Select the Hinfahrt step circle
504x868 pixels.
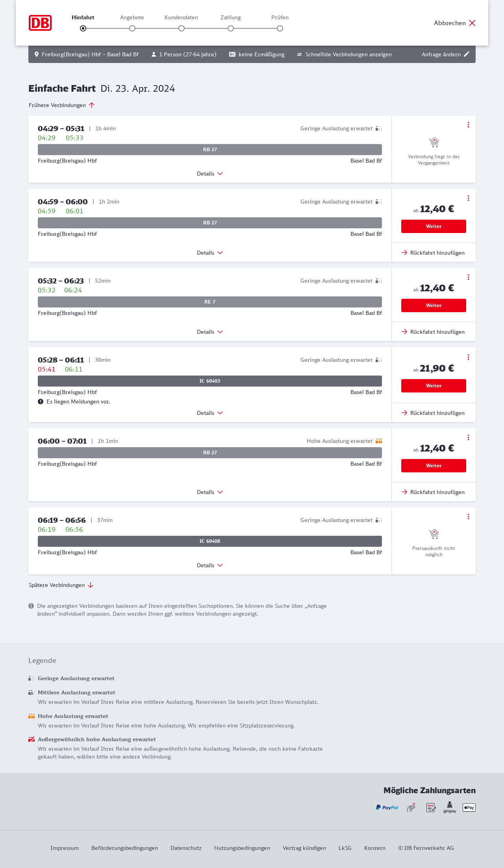click(x=83, y=28)
